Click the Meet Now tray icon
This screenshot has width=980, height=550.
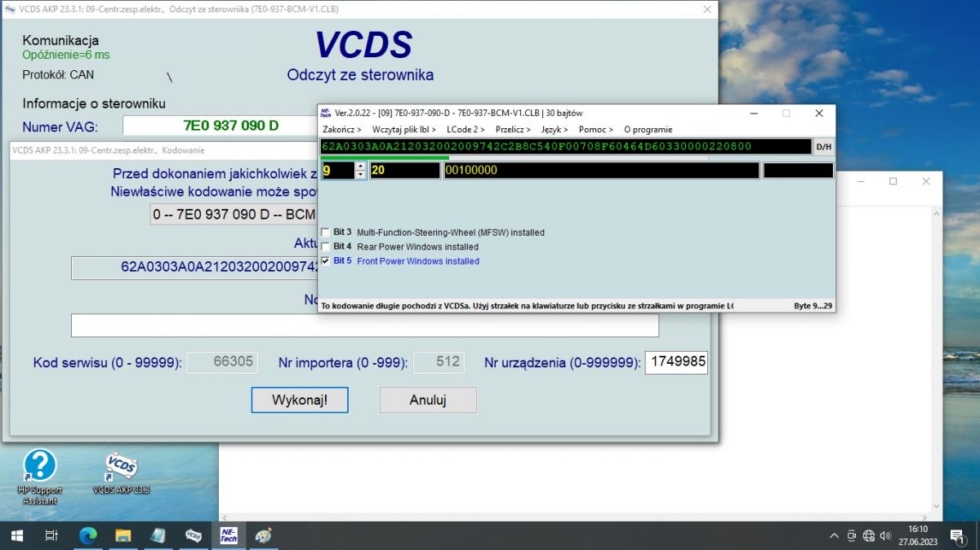pyautogui.click(x=852, y=536)
